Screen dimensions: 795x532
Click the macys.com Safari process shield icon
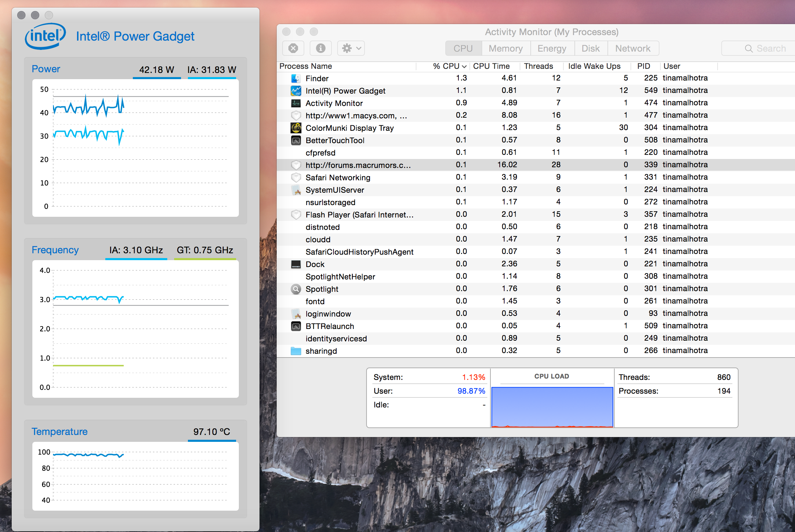(x=296, y=116)
